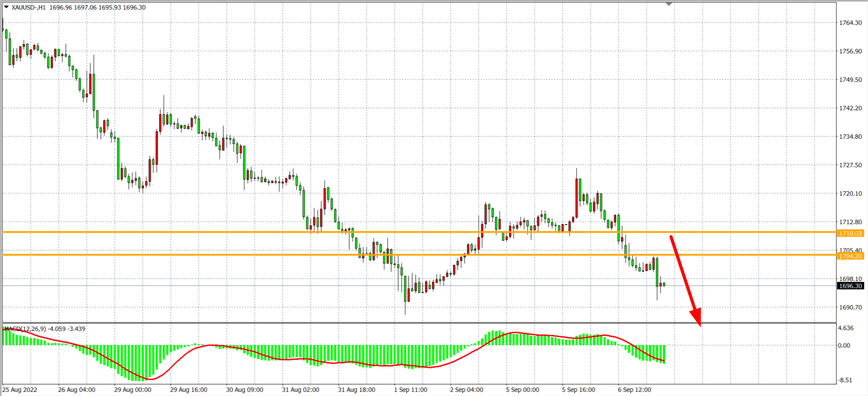
Task: Click the orange 1704.20 price tag
Action: point(850,256)
